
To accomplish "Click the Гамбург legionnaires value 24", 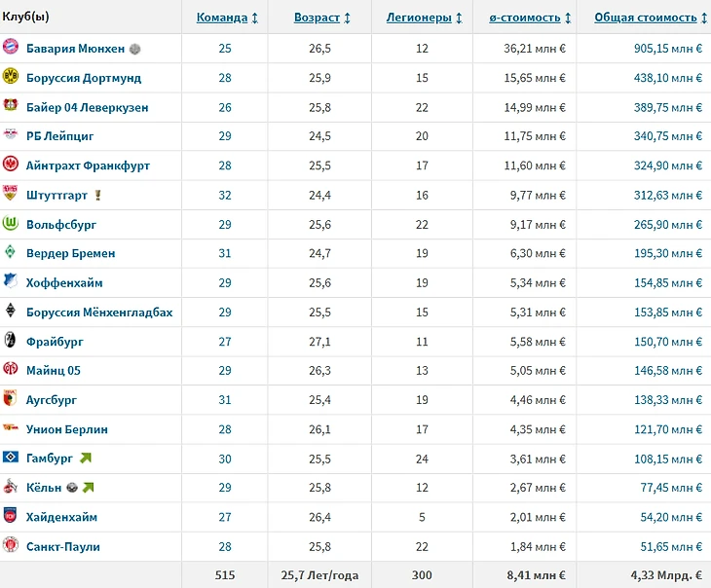I will click(x=422, y=459).
